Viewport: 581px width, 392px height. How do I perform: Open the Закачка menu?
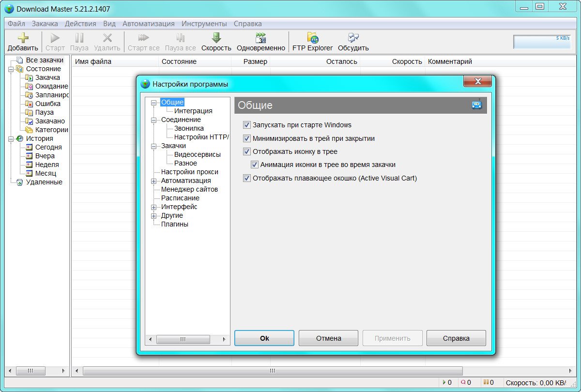pyautogui.click(x=45, y=23)
